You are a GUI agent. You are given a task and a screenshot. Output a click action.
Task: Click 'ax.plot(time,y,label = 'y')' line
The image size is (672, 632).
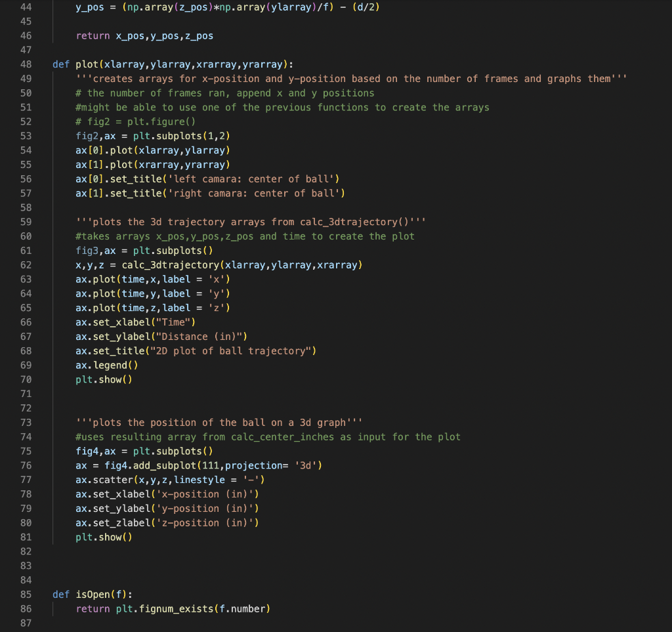(x=153, y=293)
